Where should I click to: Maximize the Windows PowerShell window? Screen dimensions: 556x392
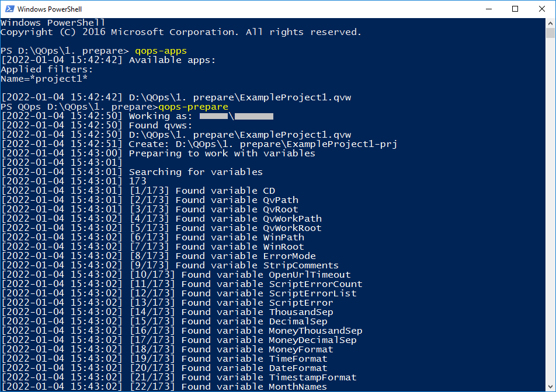515,9
